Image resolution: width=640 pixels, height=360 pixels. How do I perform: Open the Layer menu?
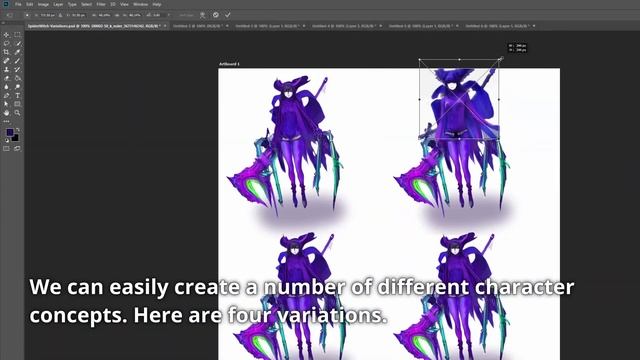click(58, 4)
